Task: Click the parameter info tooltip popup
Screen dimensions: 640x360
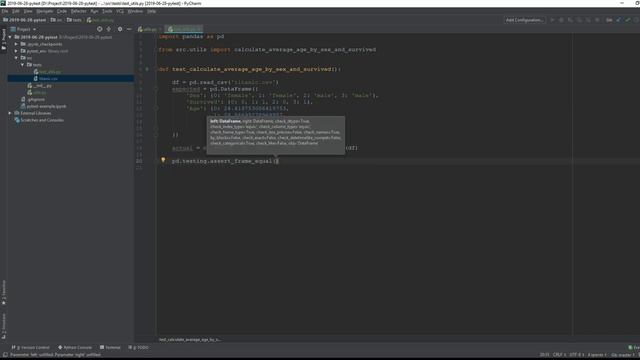Action: 276,135
